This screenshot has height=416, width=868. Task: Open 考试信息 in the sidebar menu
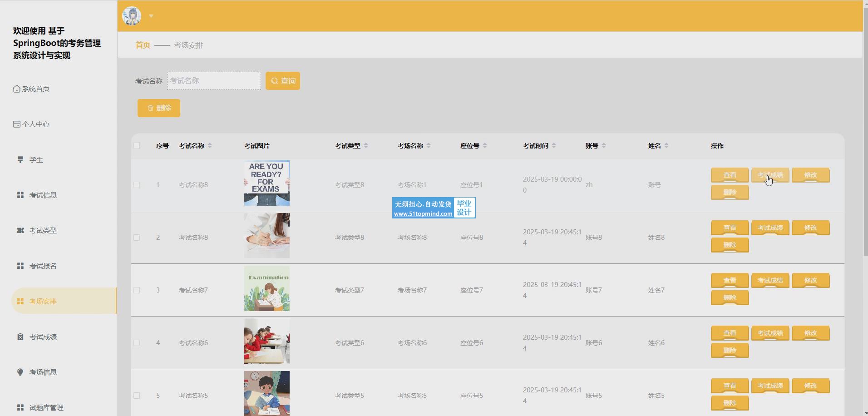[43, 195]
